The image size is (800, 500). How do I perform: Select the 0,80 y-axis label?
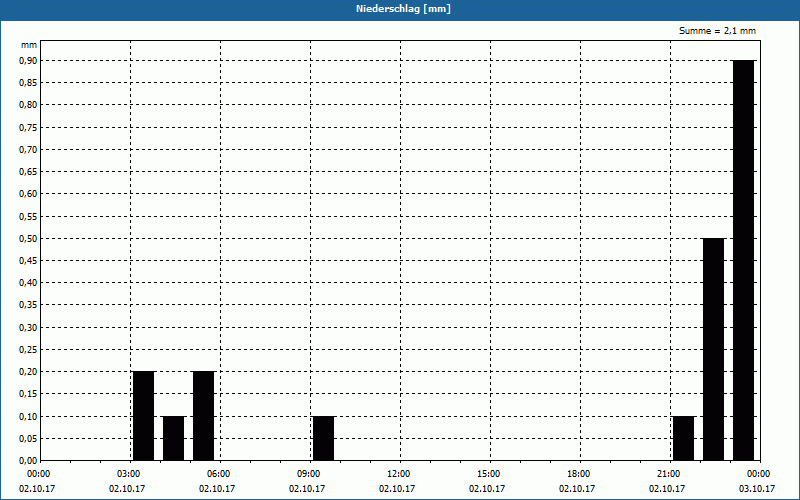28,105
